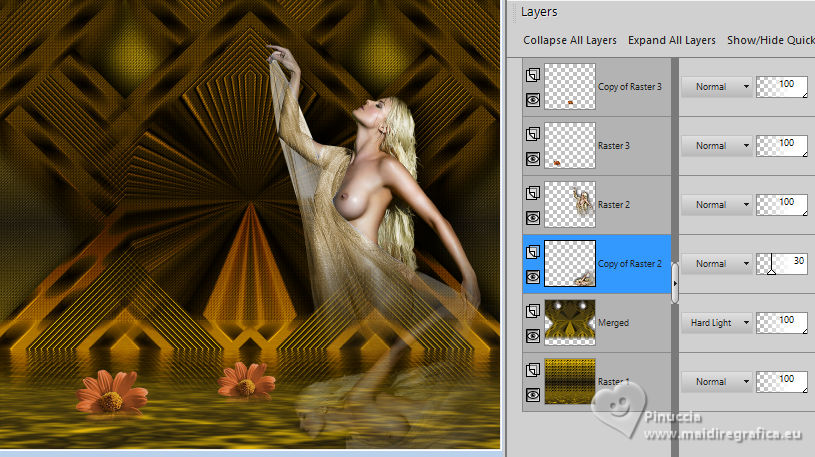The width and height of the screenshot is (815, 457).
Task: Click the 30 opacity slider of Copy of Raster 2
Action: click(782, 264)
